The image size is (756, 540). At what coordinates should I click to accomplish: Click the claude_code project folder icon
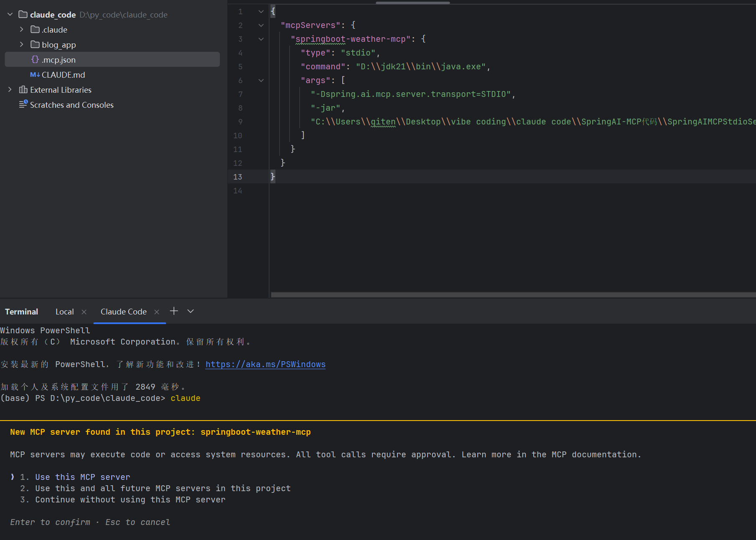pyautogui.click(x=23, y=15)
